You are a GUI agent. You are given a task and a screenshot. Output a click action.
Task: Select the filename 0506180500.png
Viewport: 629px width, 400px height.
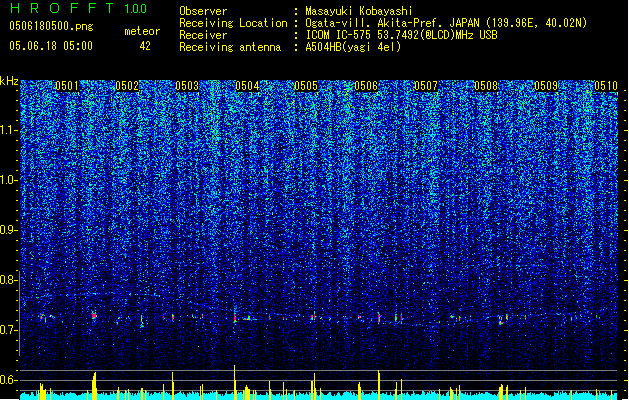click(x=51, y=26)
